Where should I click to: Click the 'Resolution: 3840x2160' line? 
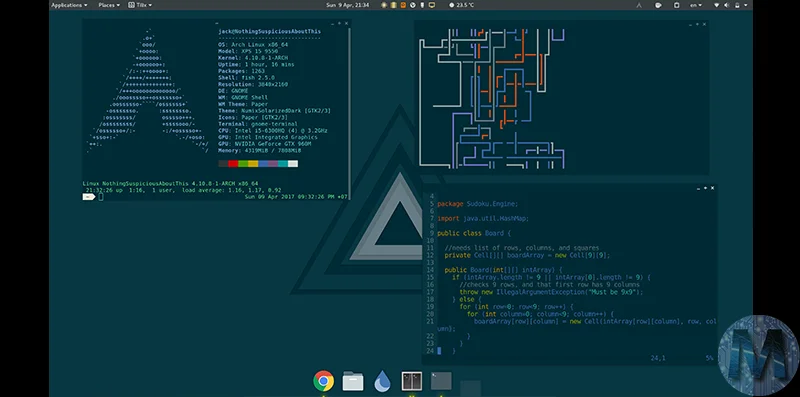(x=253, y=84)
